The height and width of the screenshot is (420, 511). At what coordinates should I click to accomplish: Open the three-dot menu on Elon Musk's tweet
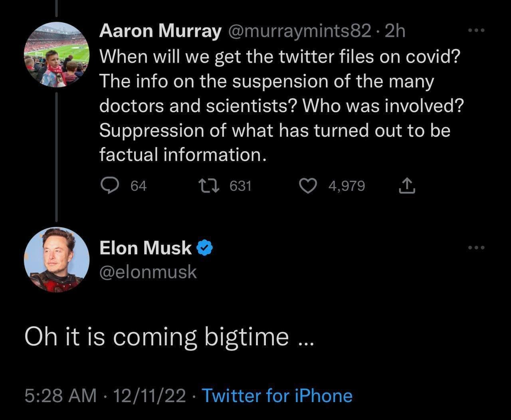pos(476,248)
